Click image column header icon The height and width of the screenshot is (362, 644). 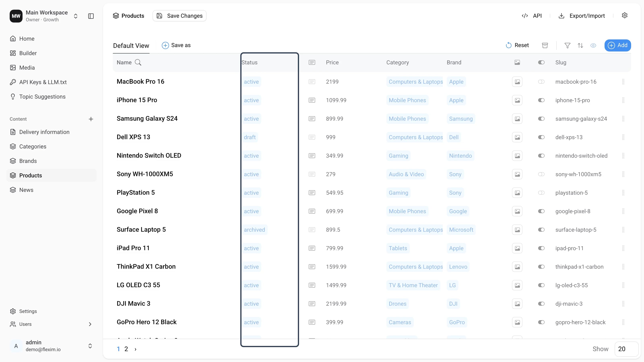click(517, 63)
